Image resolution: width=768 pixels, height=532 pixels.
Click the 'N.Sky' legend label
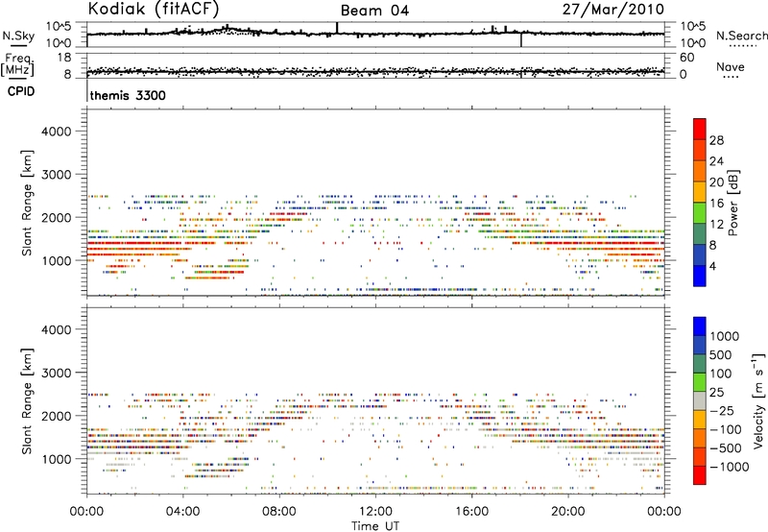pos(18,36)
